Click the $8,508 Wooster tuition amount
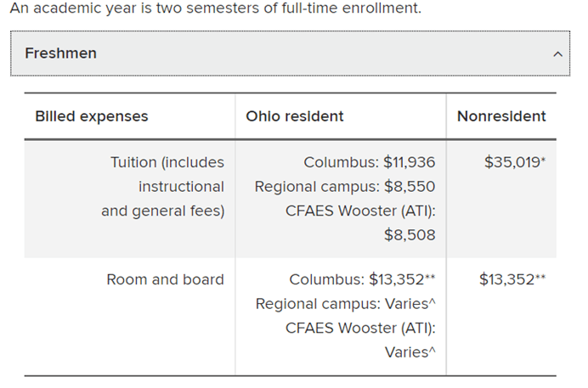This screenshot has height=388, width=588. point(410,235)
